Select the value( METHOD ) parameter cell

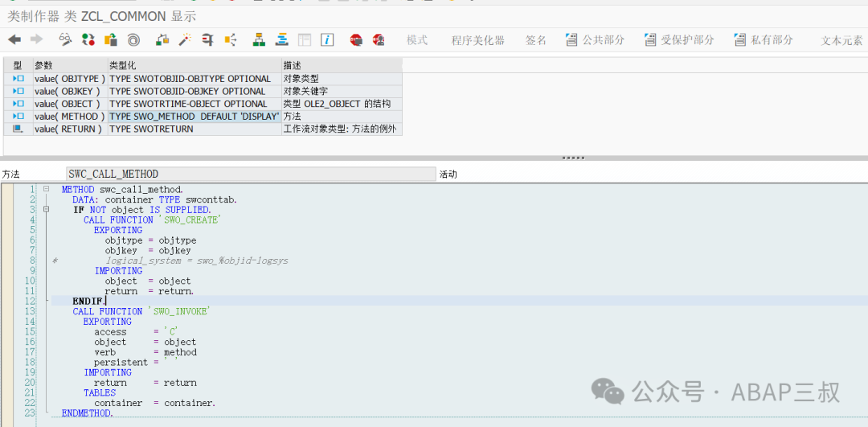(70, 117)
